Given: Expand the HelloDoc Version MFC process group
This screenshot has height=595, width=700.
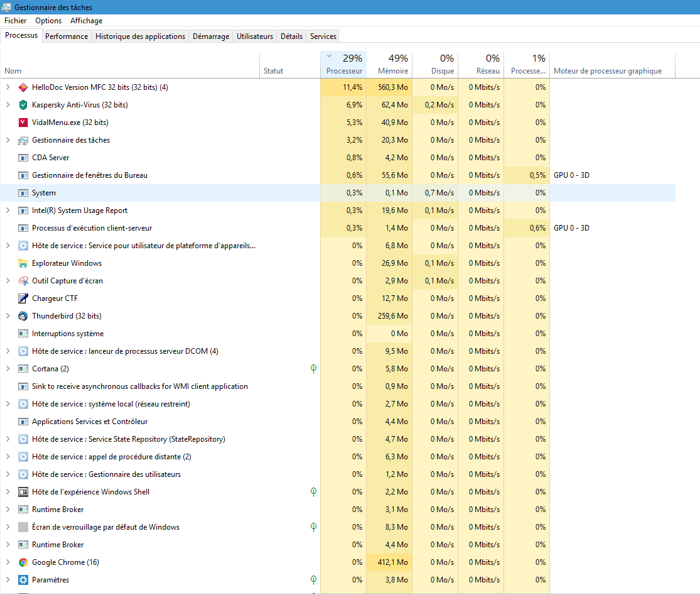Looking at the screenshot, I should pos(8,87).
